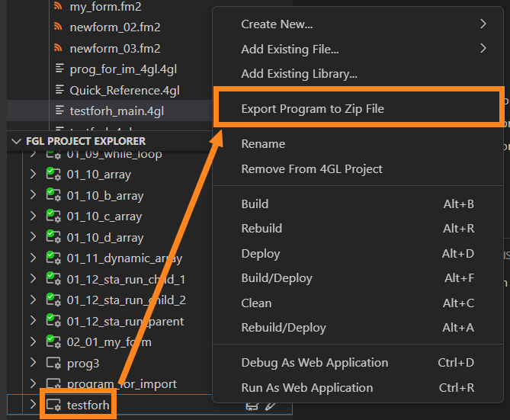Expand the 01_10_d_array program node
Screen dimensions: 510x420
33,237
